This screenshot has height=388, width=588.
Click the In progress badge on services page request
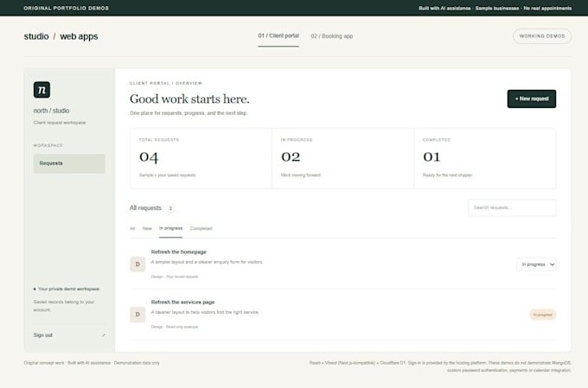542,315
